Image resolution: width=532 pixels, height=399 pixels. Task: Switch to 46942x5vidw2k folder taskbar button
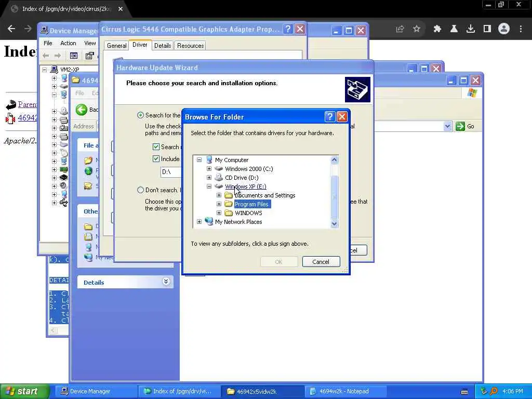(262, 391)
